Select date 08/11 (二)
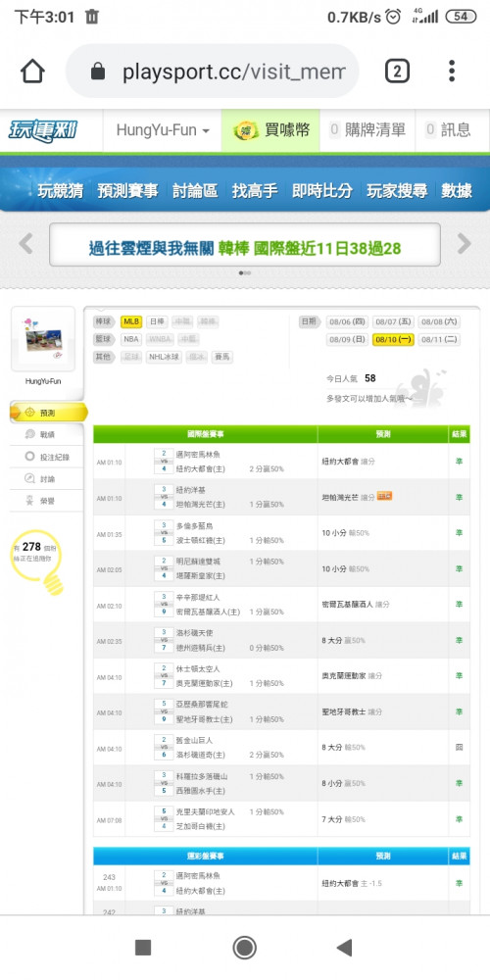490x980 pixels. (440, 339)
